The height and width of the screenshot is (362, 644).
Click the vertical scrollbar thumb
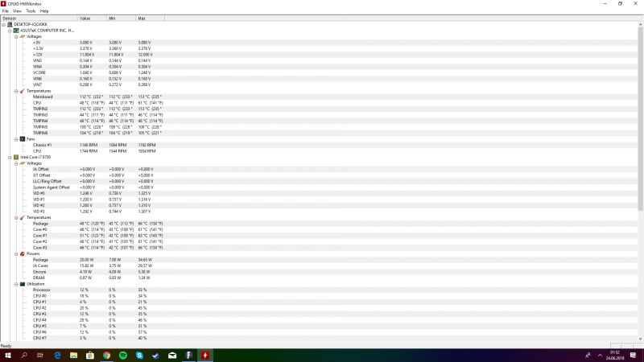tap(640, 119)
